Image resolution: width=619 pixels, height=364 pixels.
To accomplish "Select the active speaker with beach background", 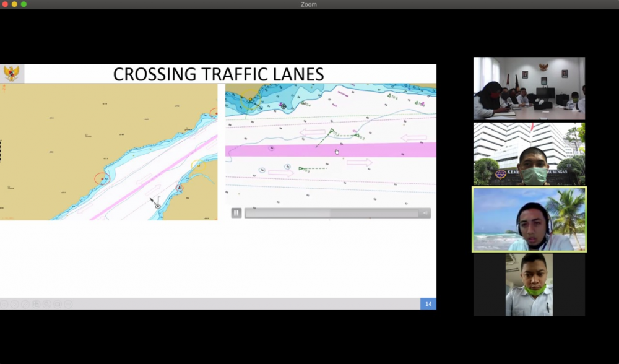I will pyautogui.click(x=529, y=220).
